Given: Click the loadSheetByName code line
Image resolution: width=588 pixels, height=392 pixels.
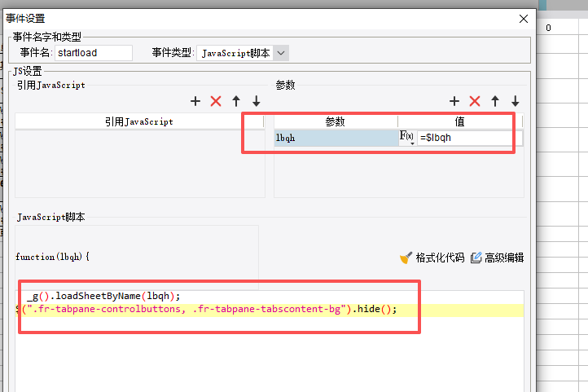Looking at the screenshot, I should (103, 297).
